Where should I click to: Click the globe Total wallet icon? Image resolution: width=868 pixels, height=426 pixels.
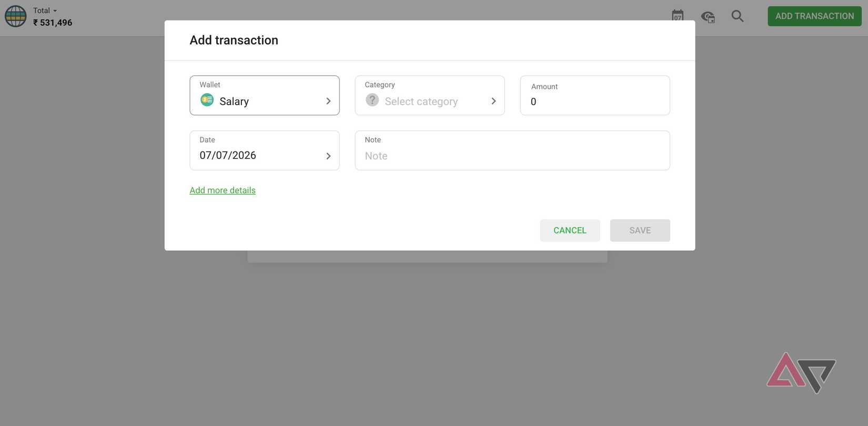[15, 16]
